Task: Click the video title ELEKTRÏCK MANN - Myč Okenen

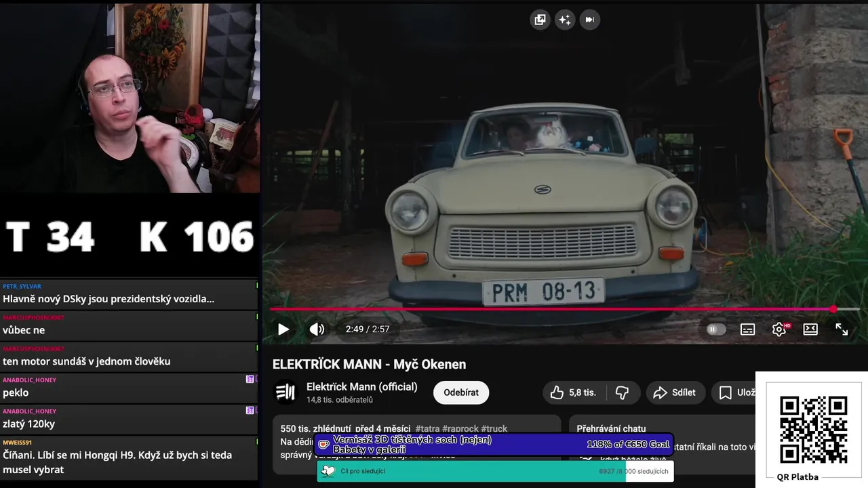Action: click(x=369, y=364)
